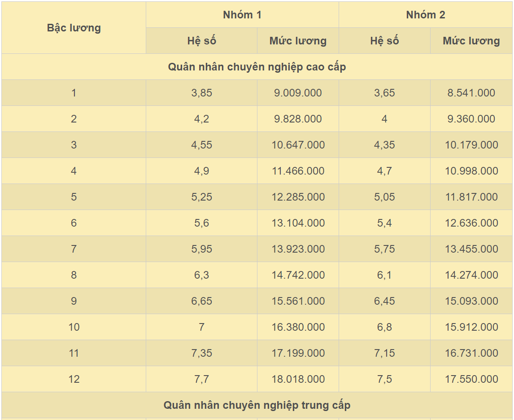Click salary value 9.360.000
The image size is (514, 420).
click(471, 119)
